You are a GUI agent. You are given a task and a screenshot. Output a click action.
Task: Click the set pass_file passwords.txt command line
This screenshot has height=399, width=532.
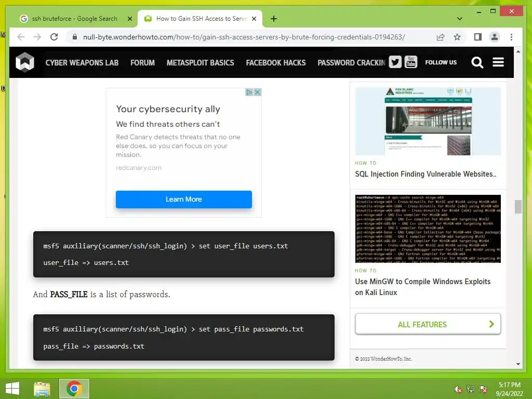pos(174,329)
